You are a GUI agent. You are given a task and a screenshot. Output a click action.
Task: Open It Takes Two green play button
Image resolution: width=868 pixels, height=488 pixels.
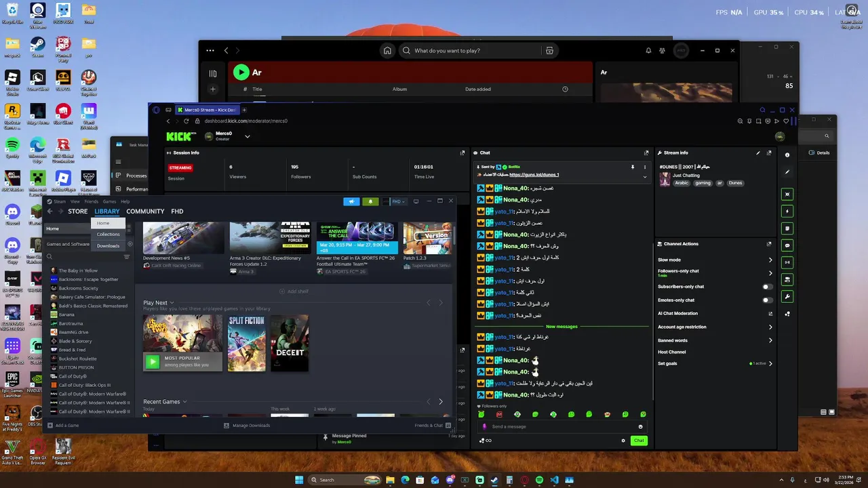tap(153, 362)
